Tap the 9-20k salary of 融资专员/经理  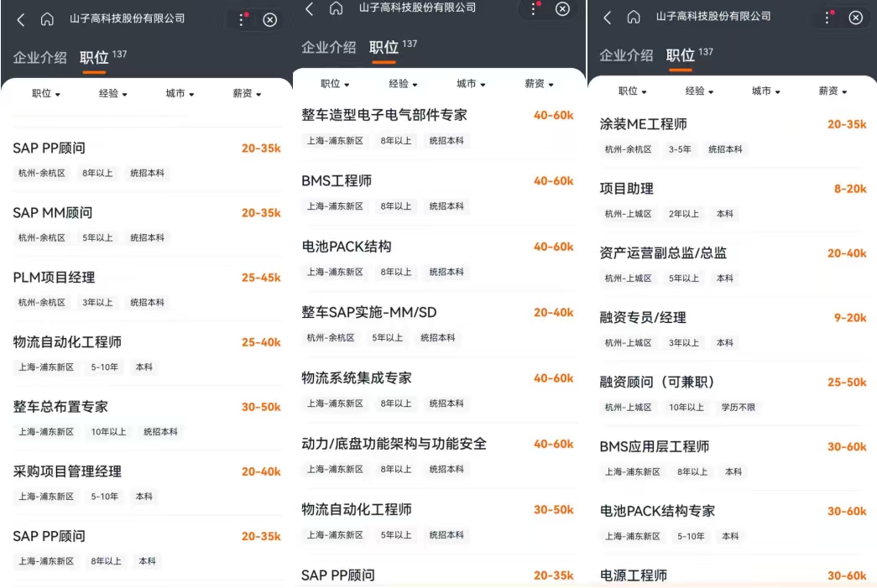tap(850, 317)
